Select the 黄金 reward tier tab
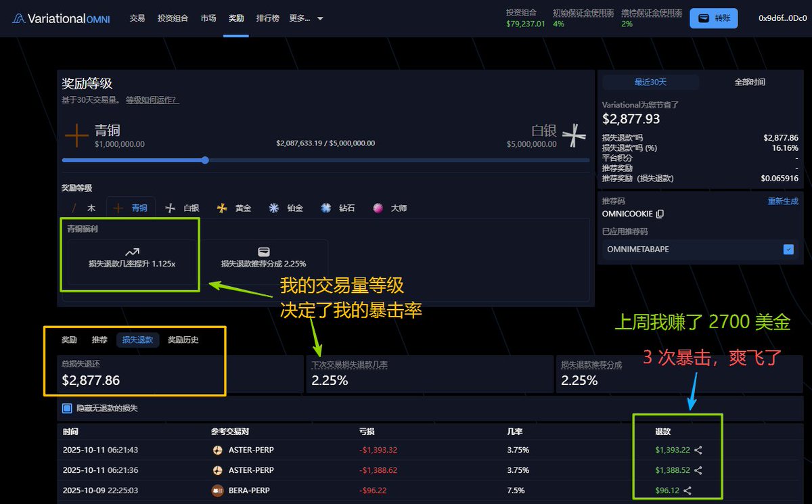Screen dimensions: 812x504 (234, 208)
